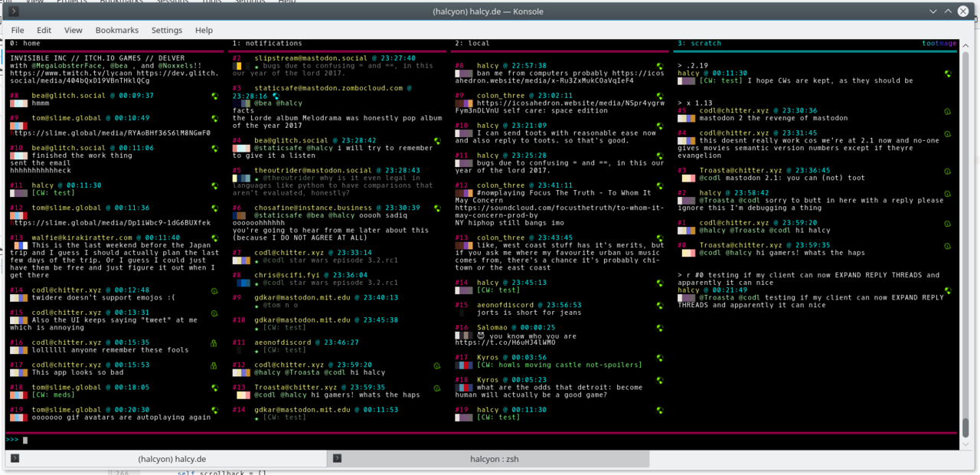The image size is (980, 475).
Task: Open the Settings menu
Action: pos(166,30)
